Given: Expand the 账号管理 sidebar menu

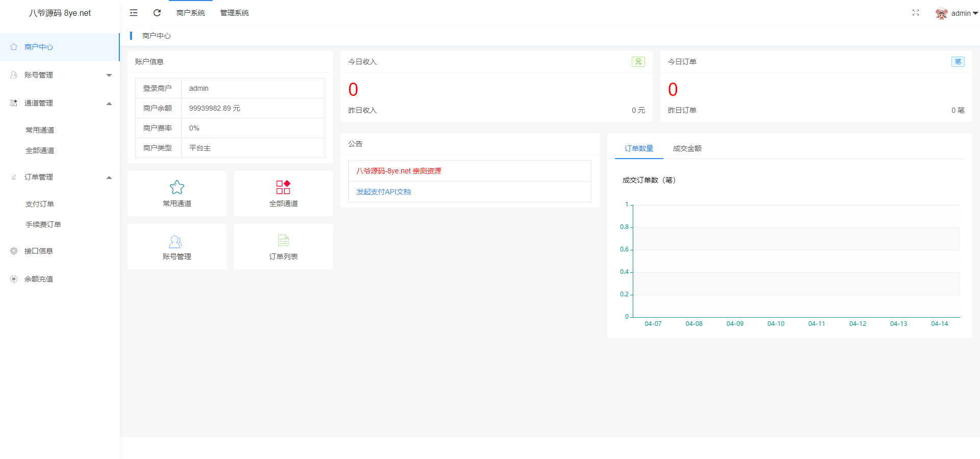Looking at the screenshot, I should coord(109,74).
